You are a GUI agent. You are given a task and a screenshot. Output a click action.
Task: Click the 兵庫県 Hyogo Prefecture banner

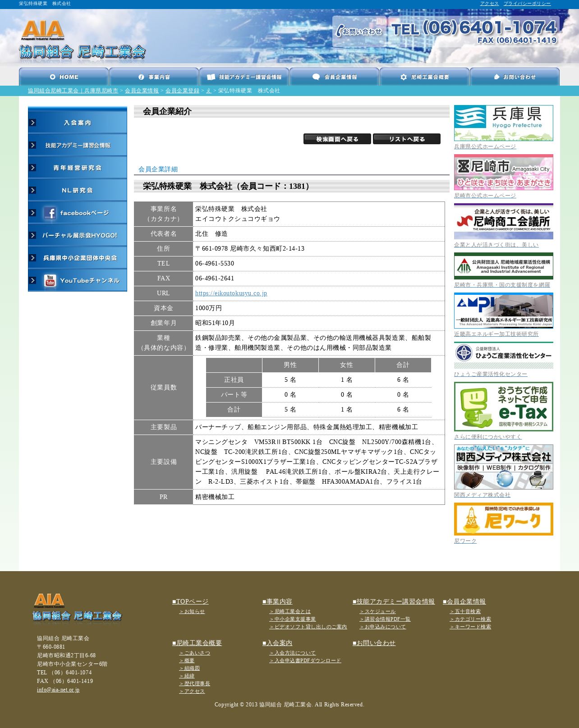(504, 123)
